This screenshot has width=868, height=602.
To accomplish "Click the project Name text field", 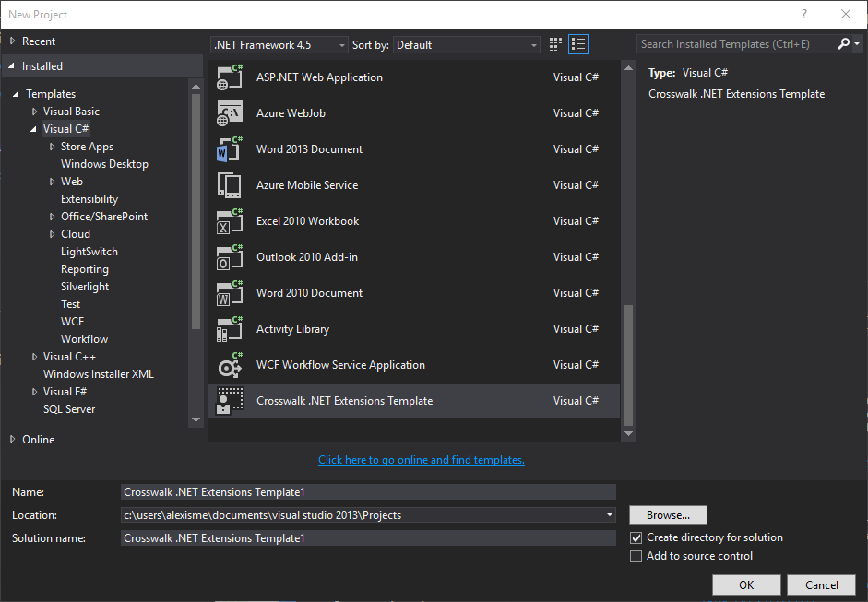I will point(368,492).
